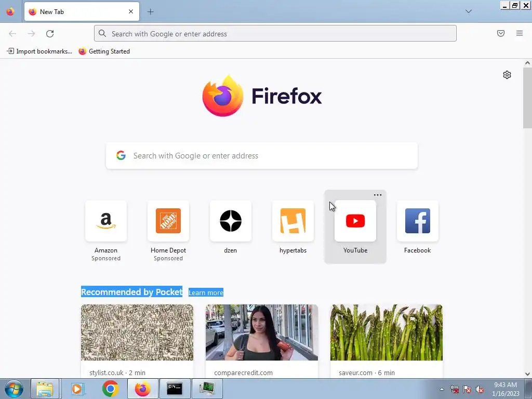The height and width of the screenshot is (399, 532).
Task: Click network status tray icon
Action: pyautogui.click(x=455, y=389)
